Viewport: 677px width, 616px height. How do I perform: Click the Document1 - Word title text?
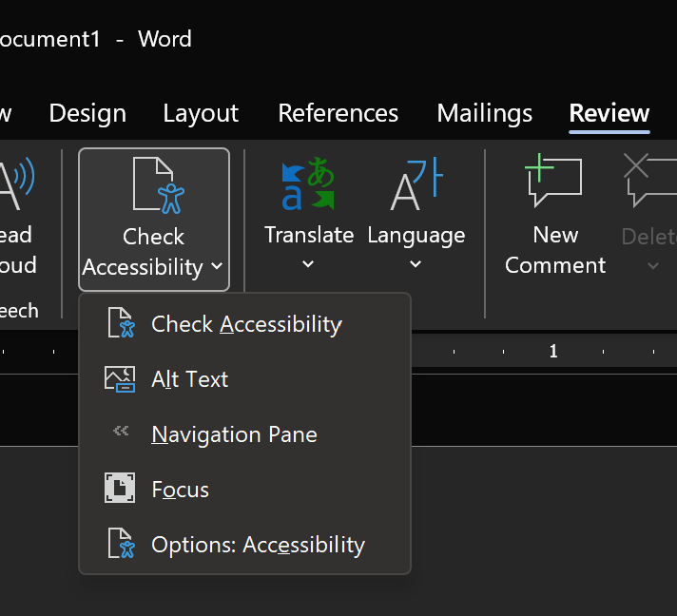(96, 39)
